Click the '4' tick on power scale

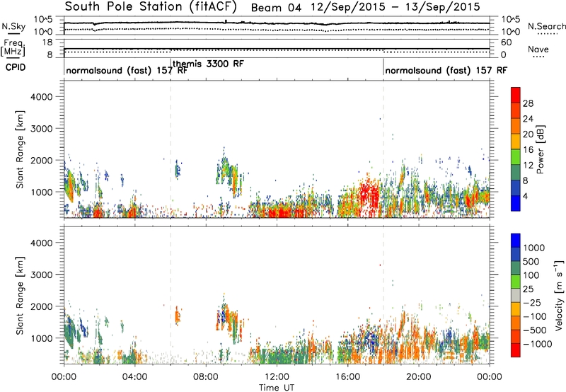click(x=525, y=196)
